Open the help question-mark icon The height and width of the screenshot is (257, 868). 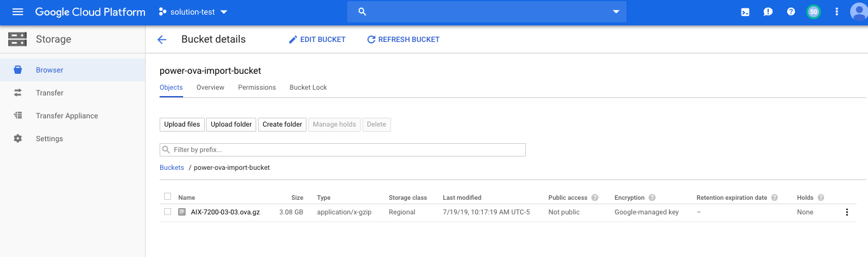coord(791,12)
